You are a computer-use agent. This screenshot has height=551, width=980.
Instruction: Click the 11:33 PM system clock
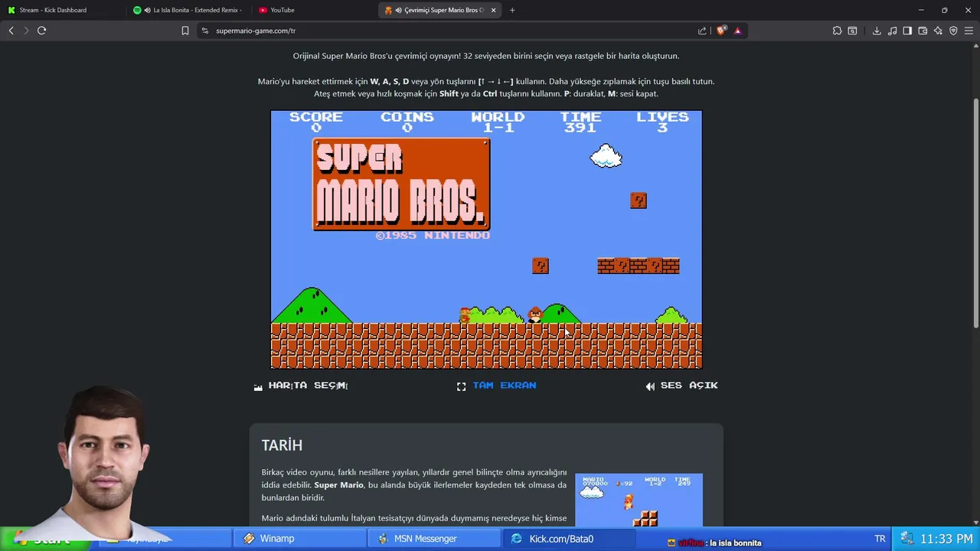[x=946, y=539]
